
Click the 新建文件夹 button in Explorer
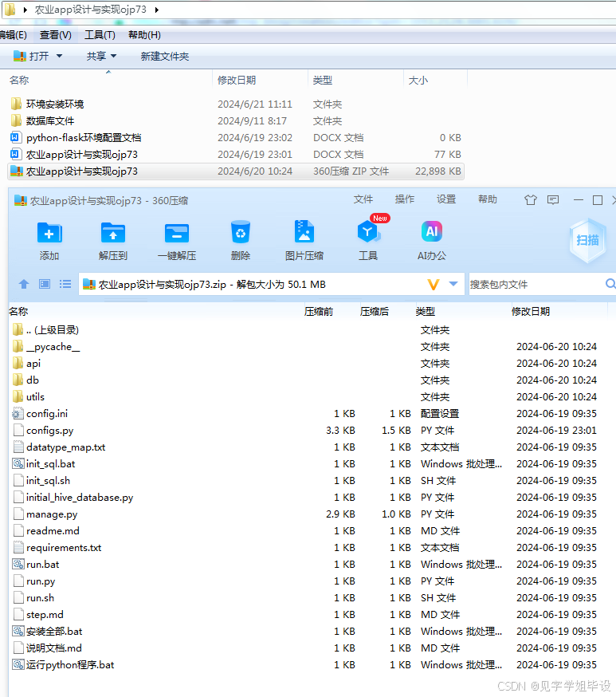165,56
